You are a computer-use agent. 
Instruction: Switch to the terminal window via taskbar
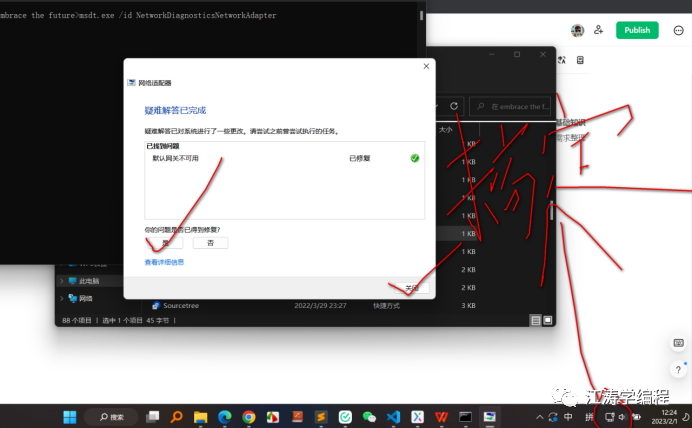[465, 417]
